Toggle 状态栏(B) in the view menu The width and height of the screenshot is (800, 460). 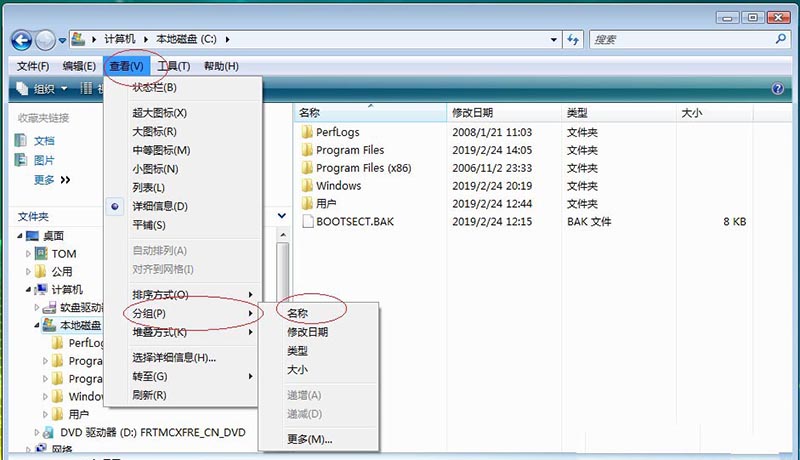click(154, 87)
